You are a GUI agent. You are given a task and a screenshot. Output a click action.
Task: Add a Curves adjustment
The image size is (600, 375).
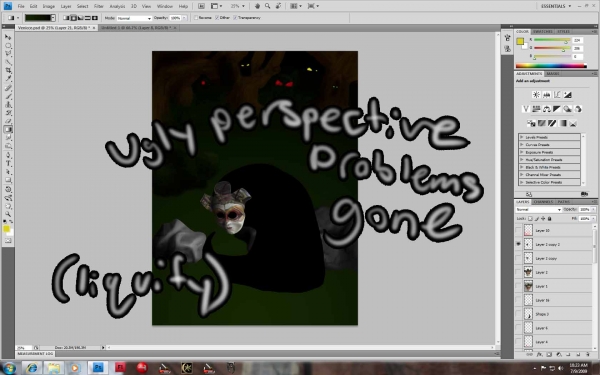tap(557, 95)
